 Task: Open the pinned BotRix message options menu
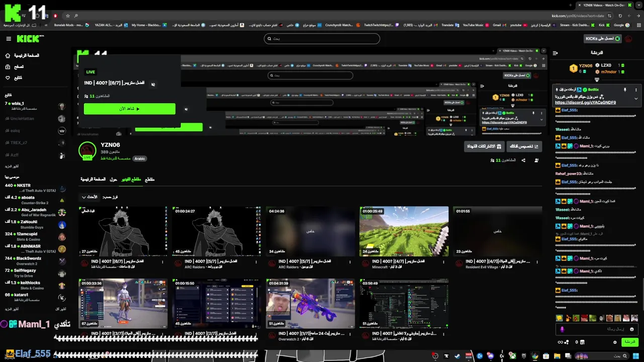636,90
